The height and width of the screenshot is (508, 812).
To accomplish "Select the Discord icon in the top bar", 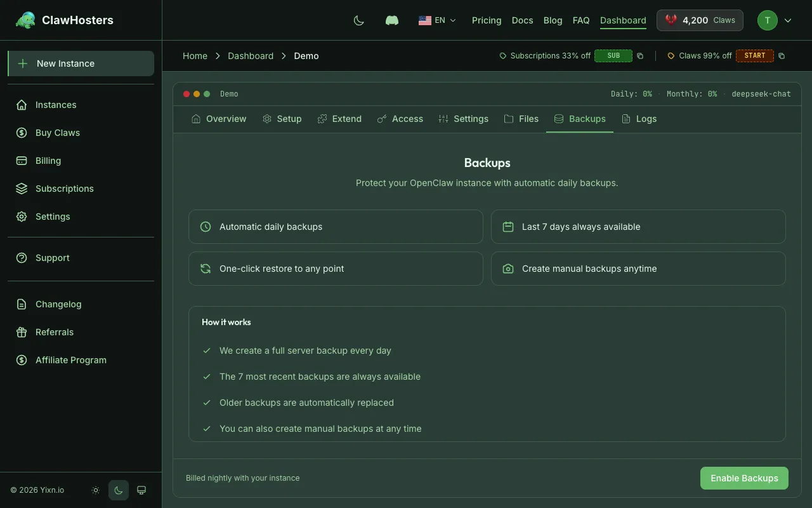I will (391, 20).
